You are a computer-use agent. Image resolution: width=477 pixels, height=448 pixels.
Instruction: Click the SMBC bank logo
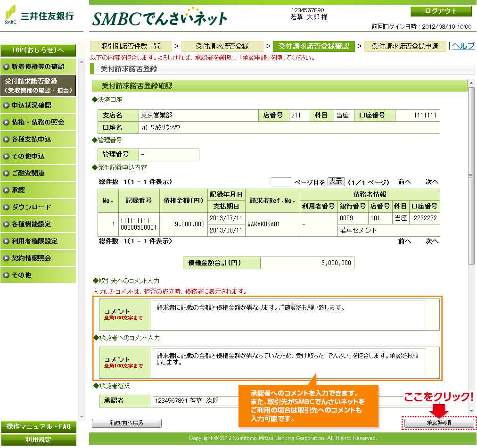click(x=39, y=15)
